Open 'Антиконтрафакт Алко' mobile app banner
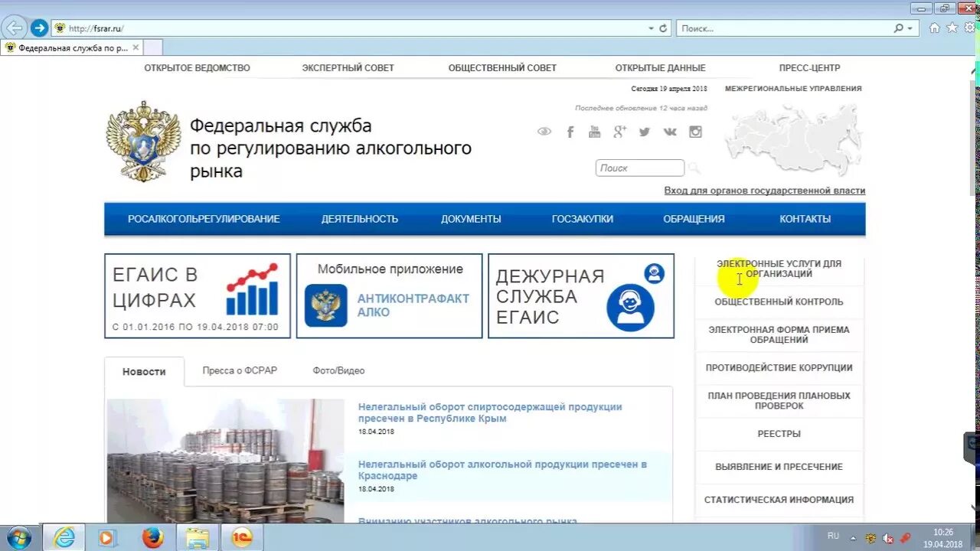This screenshot has height=551, width=980. [x=390, y=296]
